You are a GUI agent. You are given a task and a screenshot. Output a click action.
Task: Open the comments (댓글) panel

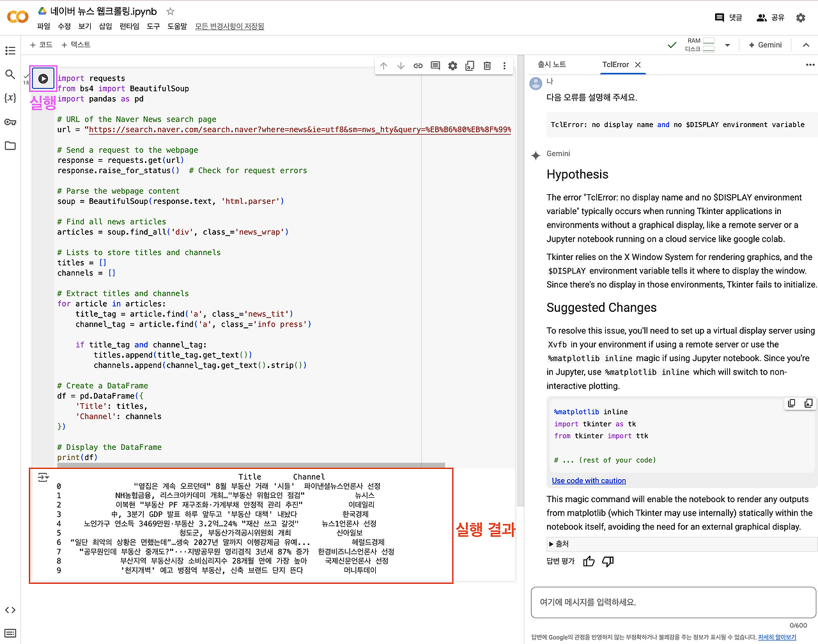coord(729,18)
